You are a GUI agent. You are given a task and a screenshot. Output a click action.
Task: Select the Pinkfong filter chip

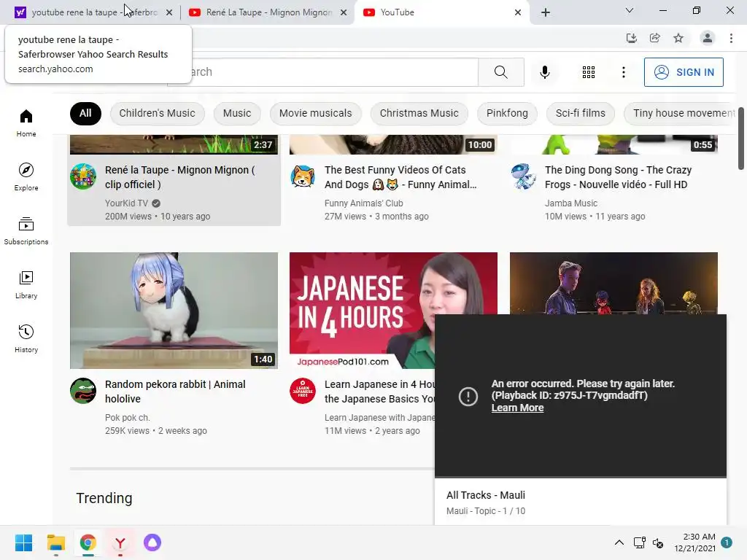click(x=507, y=113)
